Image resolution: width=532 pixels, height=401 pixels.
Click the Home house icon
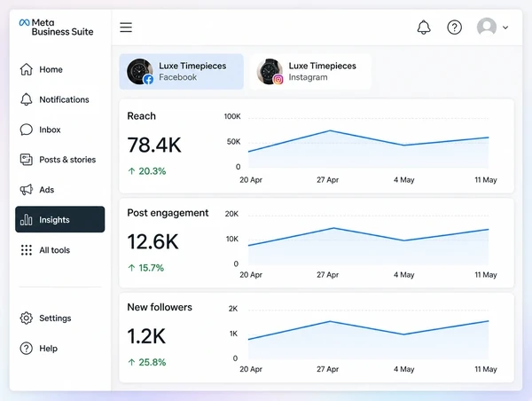click(x=26, y=69)
